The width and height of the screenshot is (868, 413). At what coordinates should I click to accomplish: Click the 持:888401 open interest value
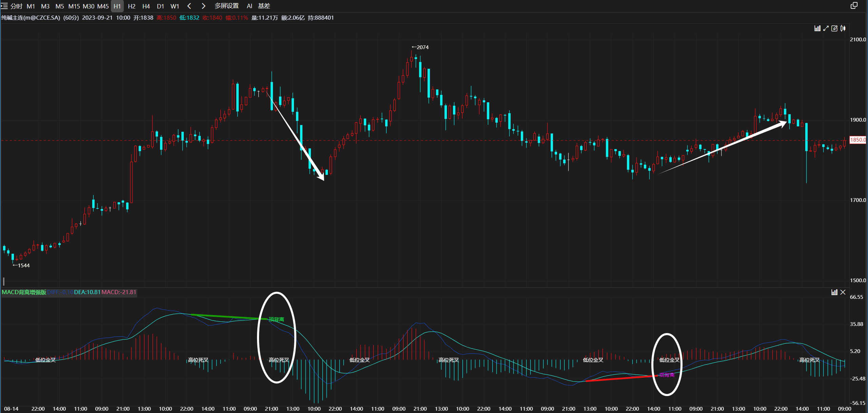click(x=321, y=18)
